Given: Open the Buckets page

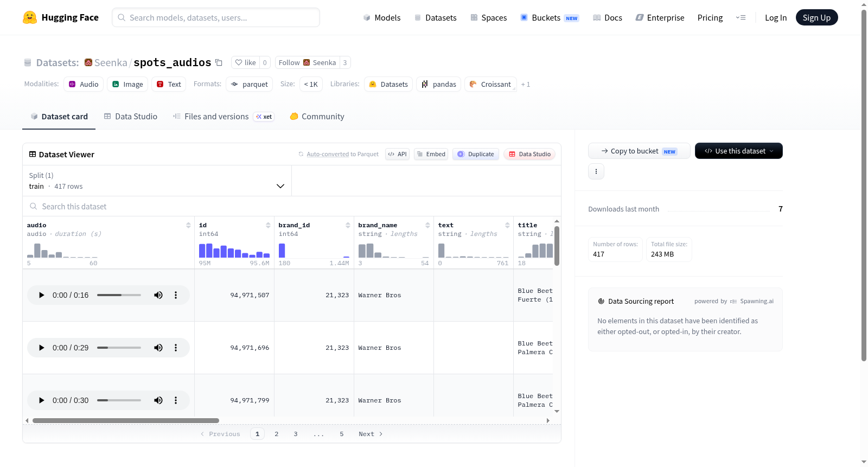Looking at the screenshot, I should [550, 17].
